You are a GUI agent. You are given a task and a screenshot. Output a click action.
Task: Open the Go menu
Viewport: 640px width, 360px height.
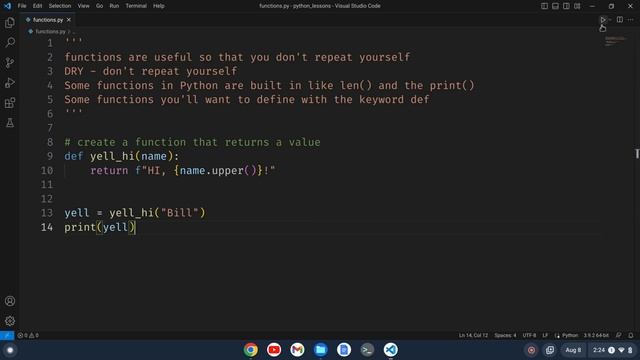[x=99, y=6]
